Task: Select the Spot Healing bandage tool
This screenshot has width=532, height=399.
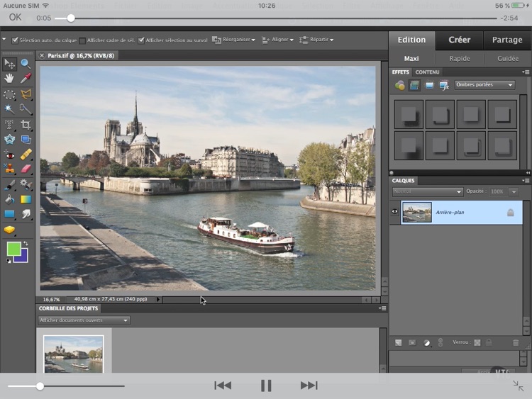Action: pyautogui.click(x=26, y=155)
